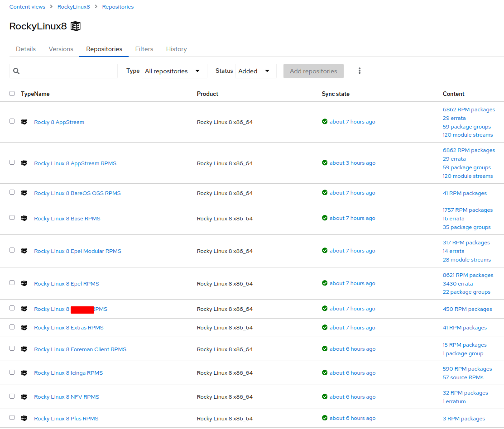Open the 3 RPM packages link
Viewport: 504px width, 429px height.
[x=464, y=419]
